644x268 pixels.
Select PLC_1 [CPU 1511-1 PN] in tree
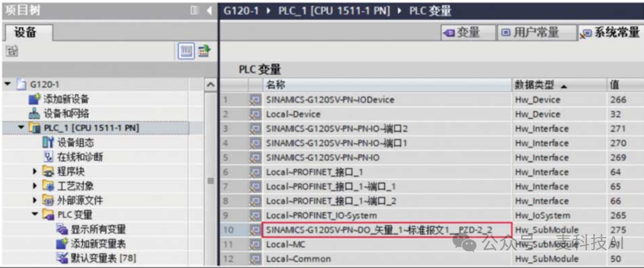(x=91, y=128)
